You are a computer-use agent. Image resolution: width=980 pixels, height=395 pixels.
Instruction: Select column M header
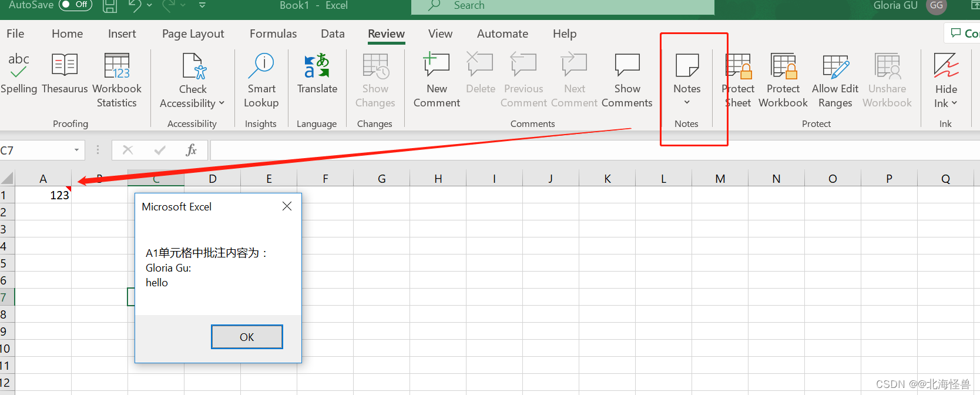click(720, 179)
